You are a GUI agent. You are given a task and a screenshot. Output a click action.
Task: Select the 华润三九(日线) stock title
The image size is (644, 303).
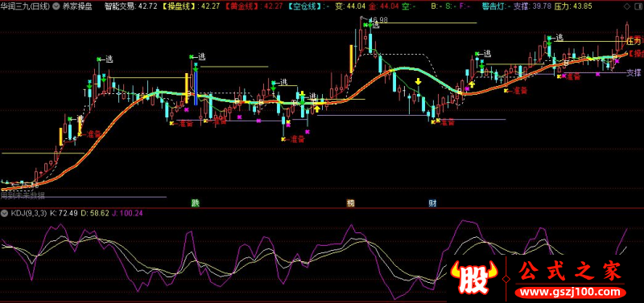[26, 6]
